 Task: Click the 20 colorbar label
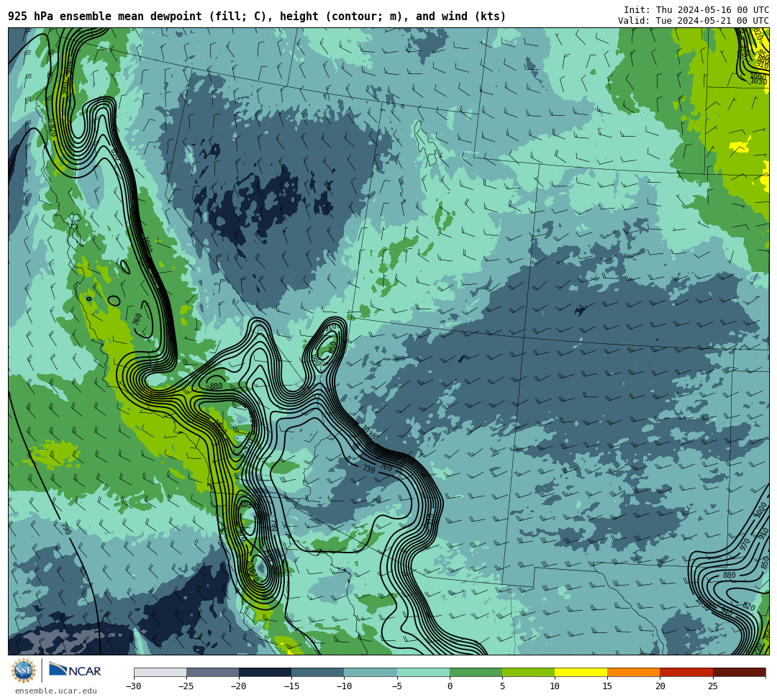coord(660,686)
